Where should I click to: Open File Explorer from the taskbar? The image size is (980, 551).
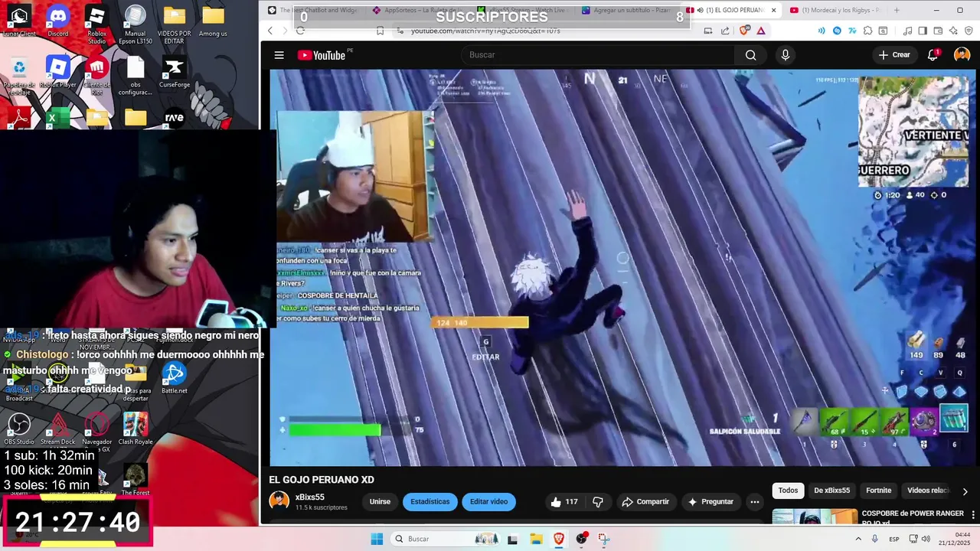pyautogui.click(x=536, y=539)
